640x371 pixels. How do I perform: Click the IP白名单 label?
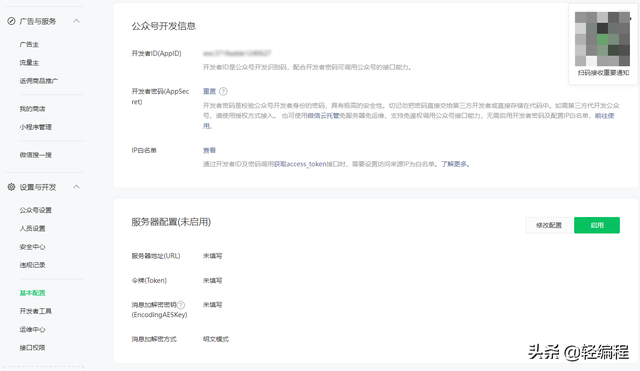click(x=144, y=151)
